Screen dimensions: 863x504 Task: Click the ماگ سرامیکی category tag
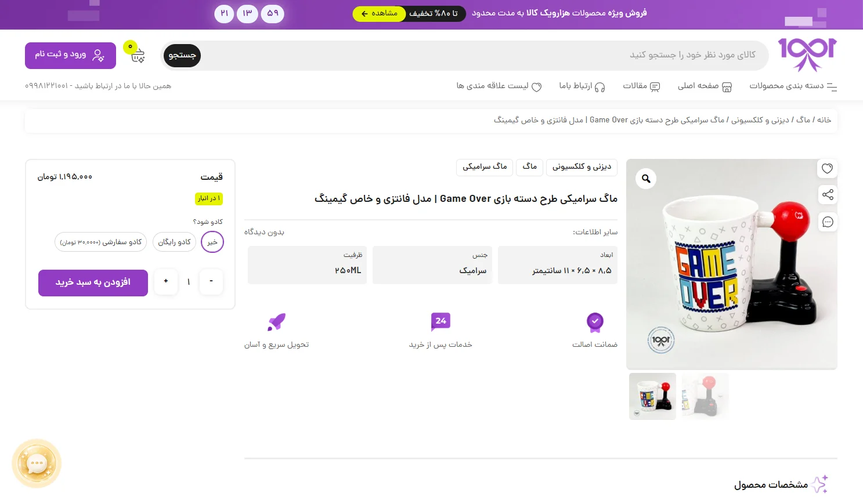pyautogui.click(x=485, y=167)
